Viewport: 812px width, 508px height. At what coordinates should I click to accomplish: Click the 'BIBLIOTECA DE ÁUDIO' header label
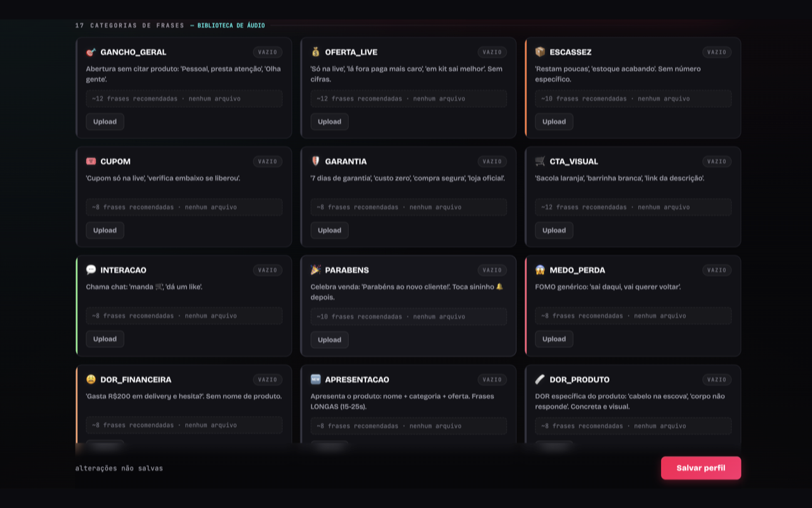(231, 25)
